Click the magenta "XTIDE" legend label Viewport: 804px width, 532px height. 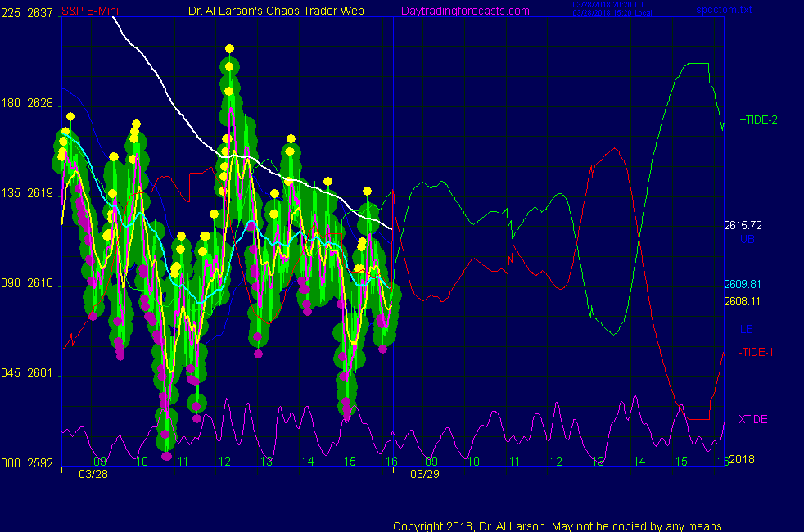752,419
